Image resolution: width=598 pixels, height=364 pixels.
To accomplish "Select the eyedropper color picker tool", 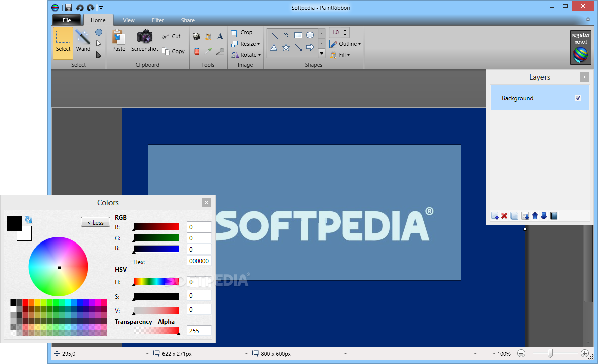I will [208, 51].
